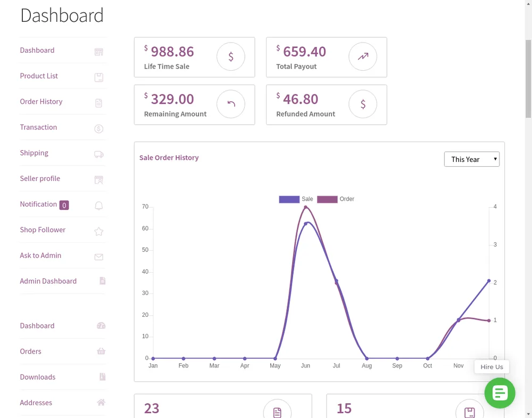Click the Shipping truck icon
Image resolution: width=532 pixels, height=418 pixels.
coord(99,154)
